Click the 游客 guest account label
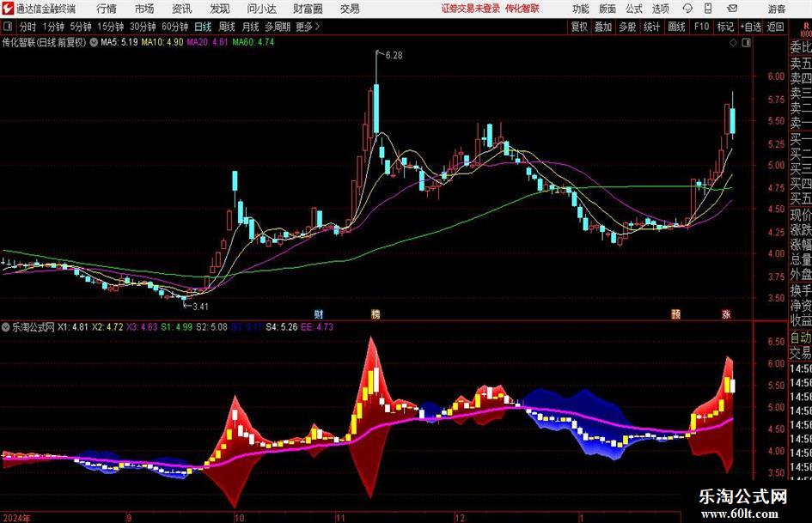The height and width of the screenshot is (523, 812). click(776, 9)
